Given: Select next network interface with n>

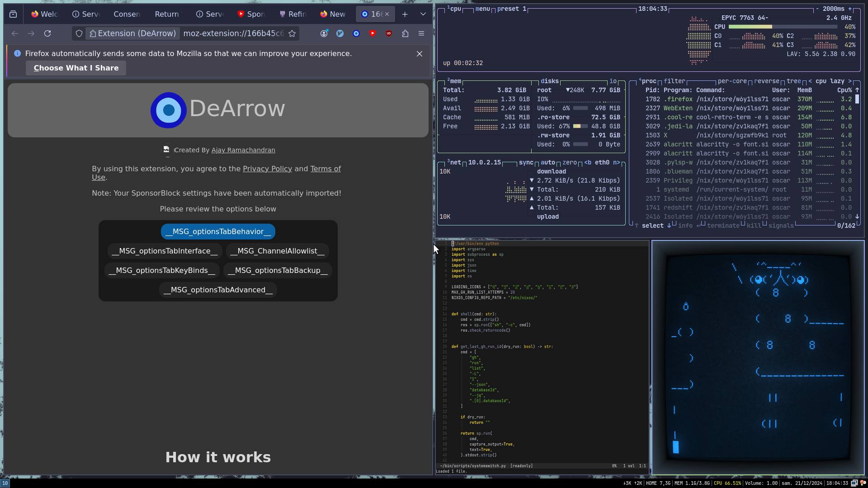Looking at the screenshot, I should tap(617, 162).
